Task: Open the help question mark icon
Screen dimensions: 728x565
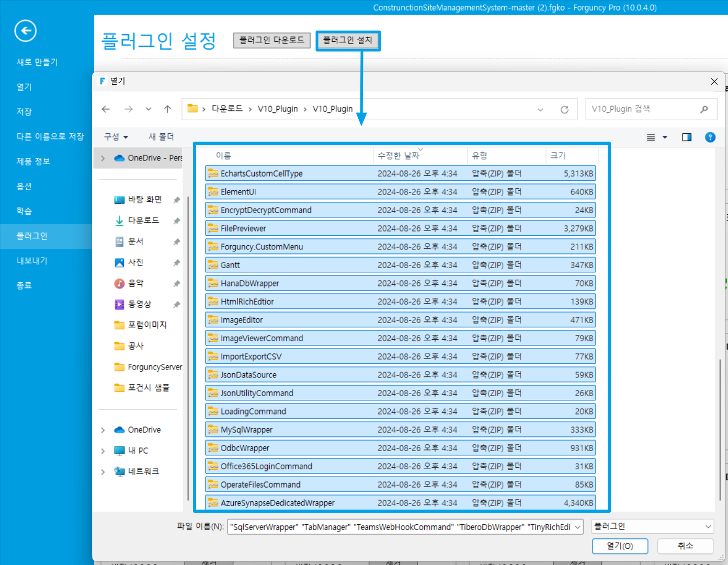Action: (710, 137)
